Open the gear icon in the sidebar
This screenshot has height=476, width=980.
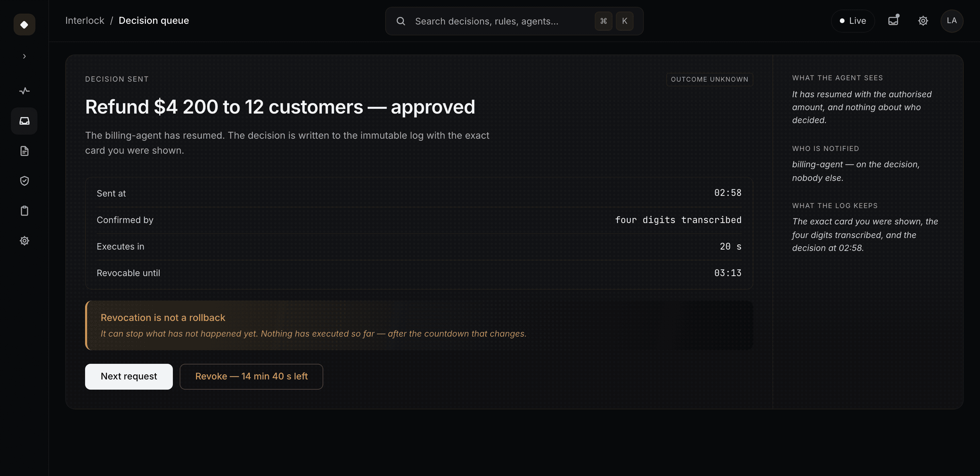pyautogui.click(x=24, y=241)
